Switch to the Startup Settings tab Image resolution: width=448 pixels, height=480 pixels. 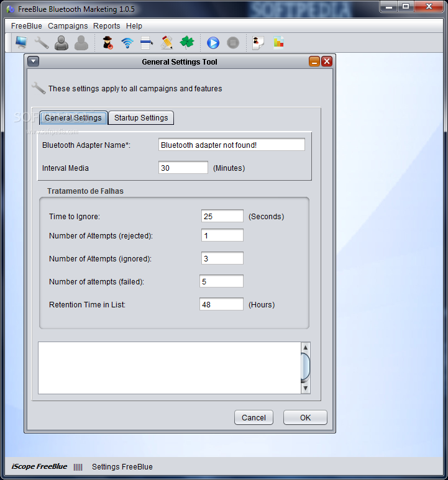(x=141, y=118)
